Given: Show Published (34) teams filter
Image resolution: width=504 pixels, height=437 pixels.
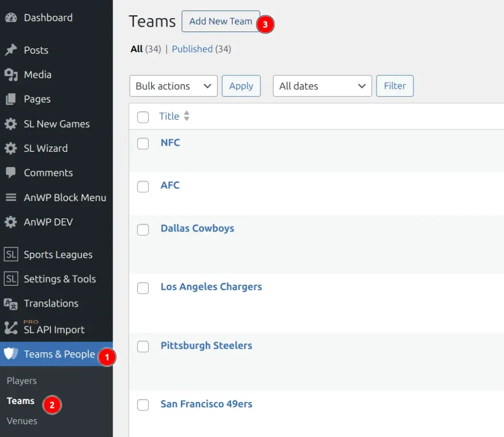Looking at the screenshot, I should [x=201, y=49].
